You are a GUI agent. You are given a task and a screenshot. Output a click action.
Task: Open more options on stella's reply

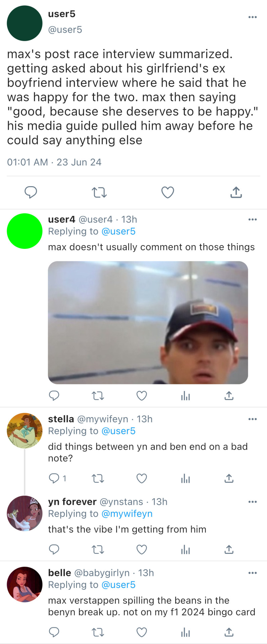[x=253, y=419]
